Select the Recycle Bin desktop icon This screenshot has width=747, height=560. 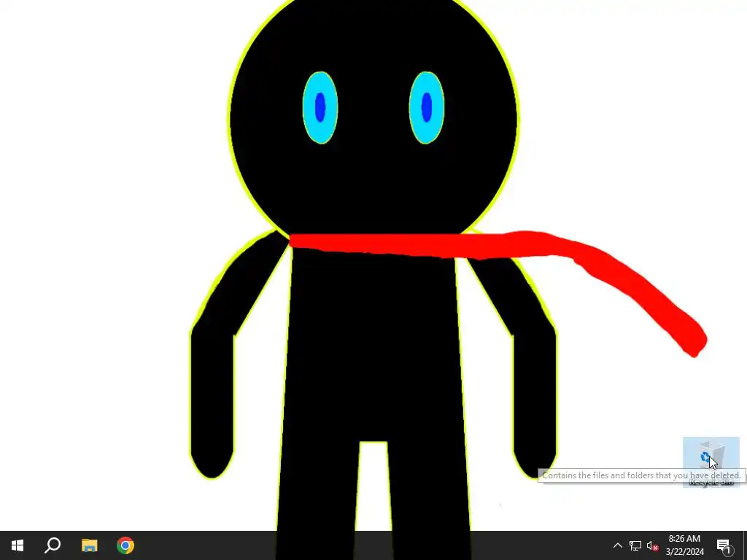pyautogui.click(x=711, y=462)
